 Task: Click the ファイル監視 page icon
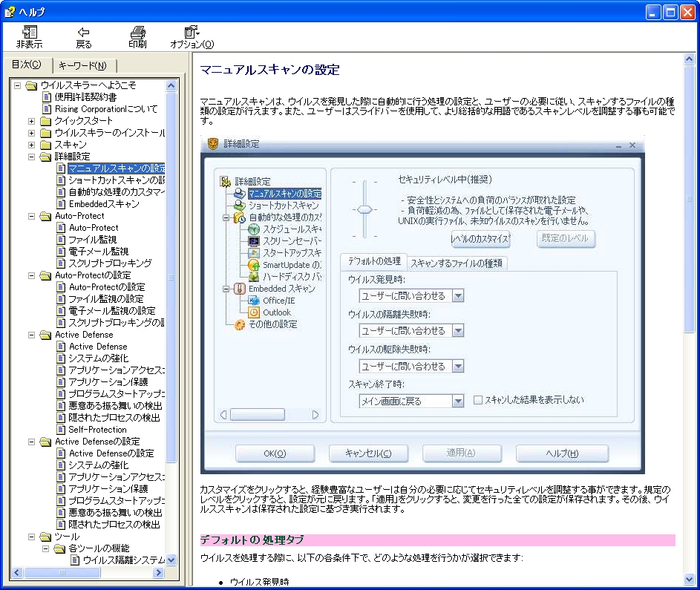point(61,240)
